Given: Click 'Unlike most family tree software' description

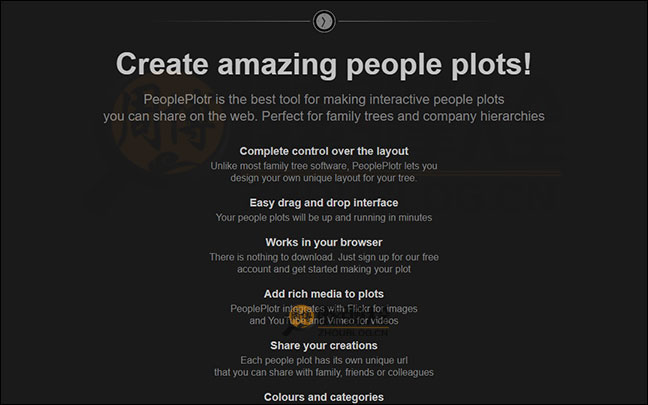Looking at the screenshot, I should (324, 172).
